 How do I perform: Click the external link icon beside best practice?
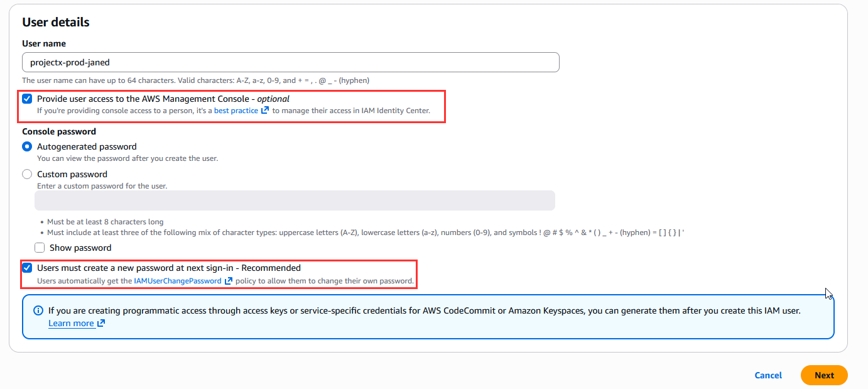click(x=265, y=111)
